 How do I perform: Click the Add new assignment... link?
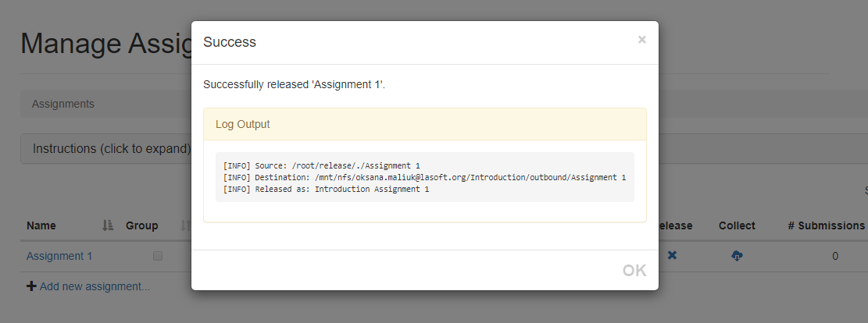coord(95,286)
